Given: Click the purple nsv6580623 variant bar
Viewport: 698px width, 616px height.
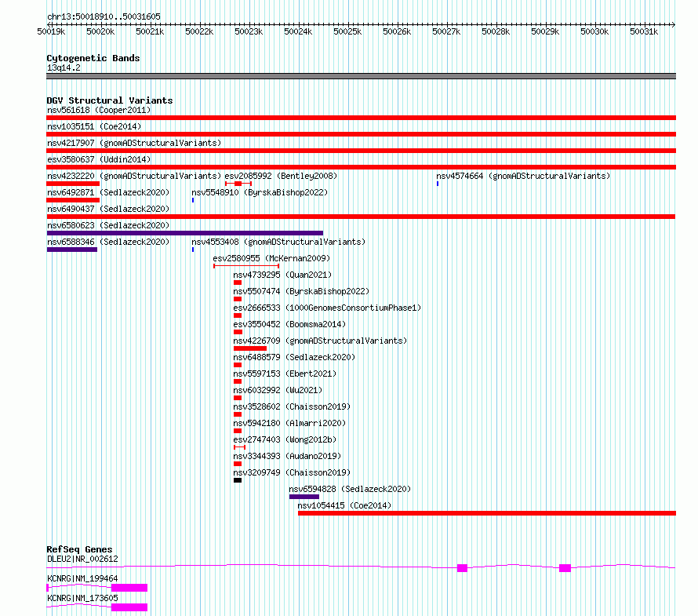Looking at the screenshot, I should [x=185, y=233].
